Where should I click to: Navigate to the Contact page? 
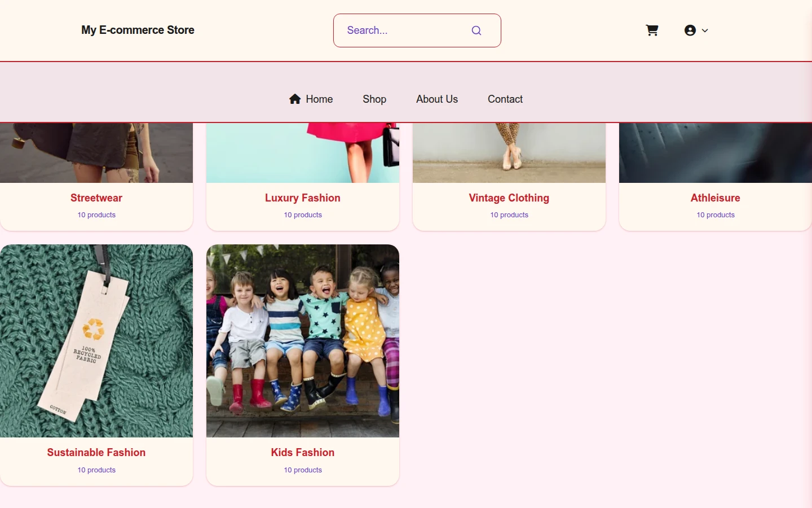point(505,99)
